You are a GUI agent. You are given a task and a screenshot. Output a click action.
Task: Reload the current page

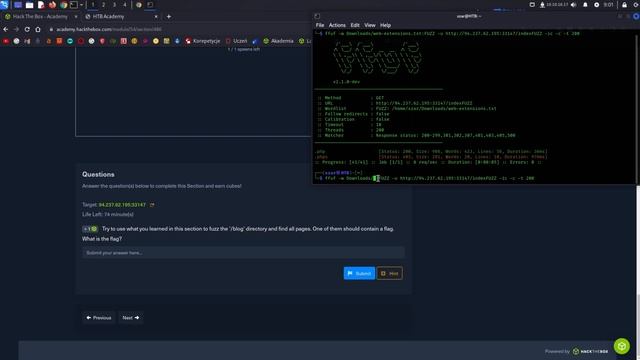tap(27, 29)
